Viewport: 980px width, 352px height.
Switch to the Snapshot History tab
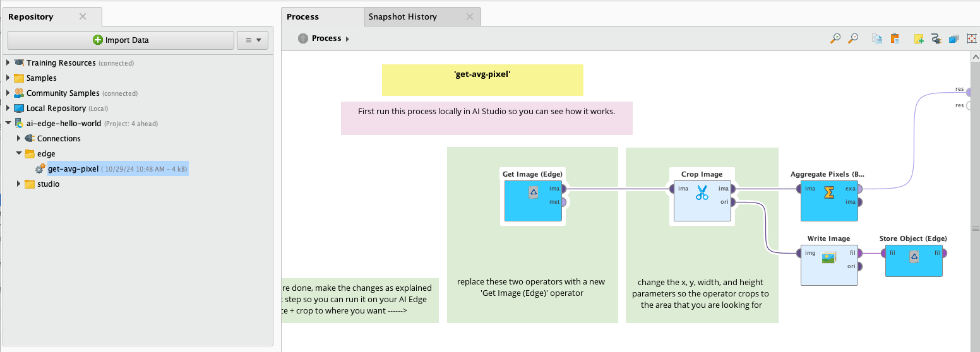coord(403,17)
